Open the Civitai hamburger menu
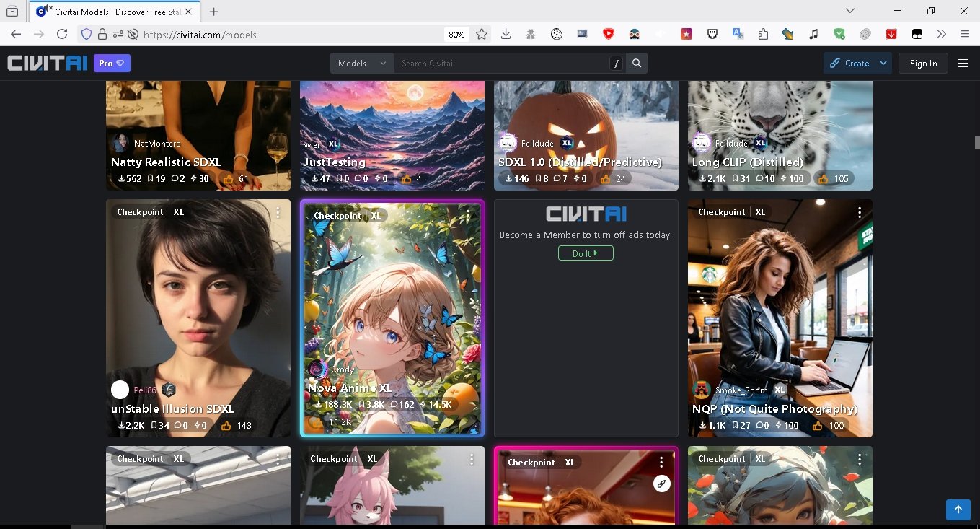 coord(963,64)
